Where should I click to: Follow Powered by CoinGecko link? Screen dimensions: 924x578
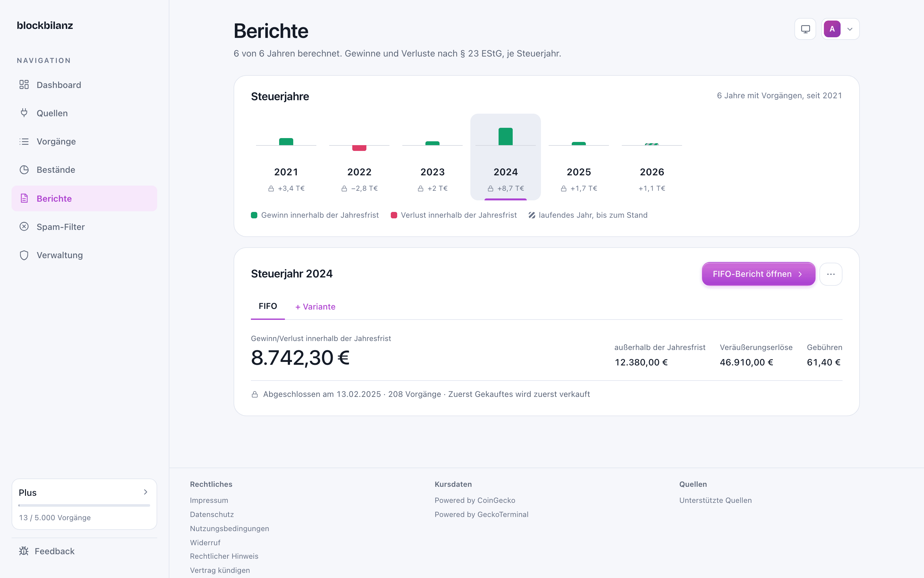[x=475, y=500]
